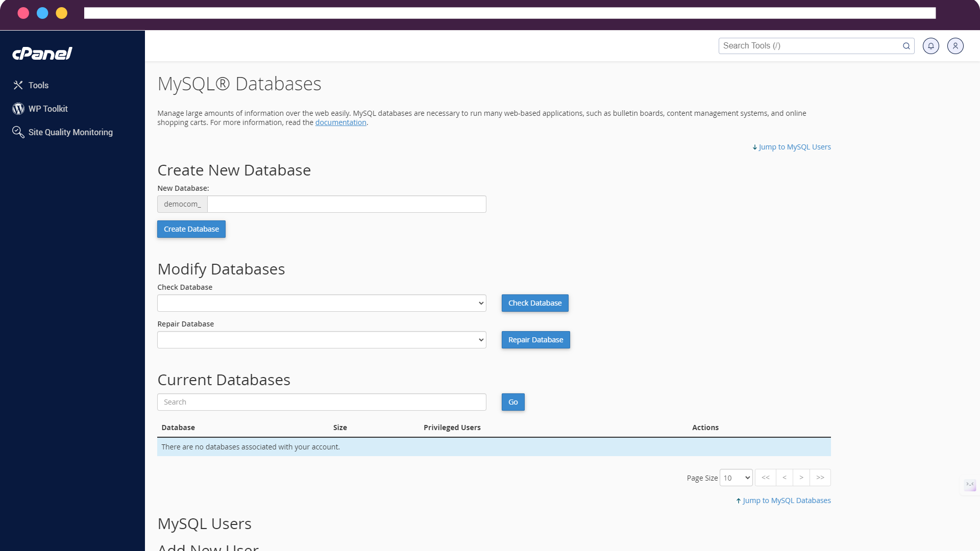Click the Create Database button
This screenshot has height=551, width=980.
191,229
